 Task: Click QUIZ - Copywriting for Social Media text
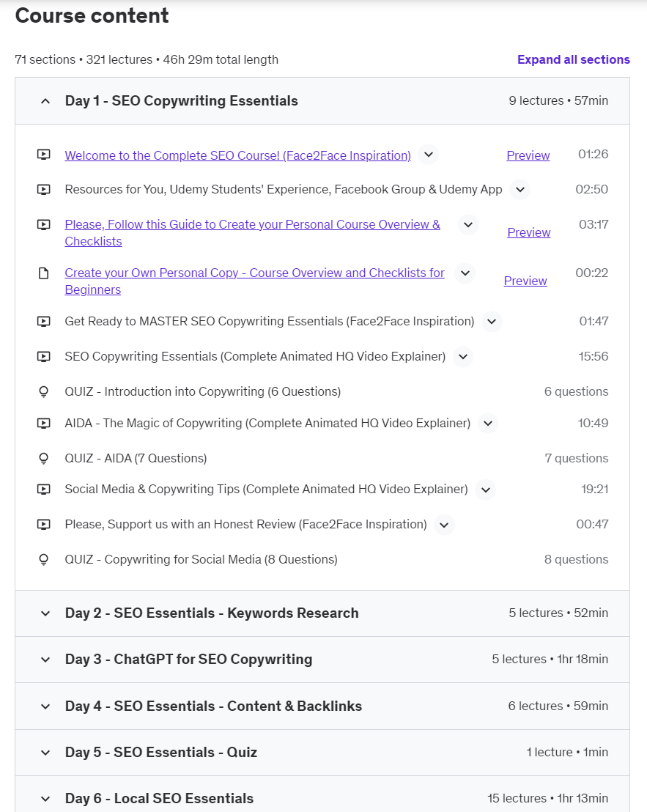pyautogui.click(x=201, y=559)
